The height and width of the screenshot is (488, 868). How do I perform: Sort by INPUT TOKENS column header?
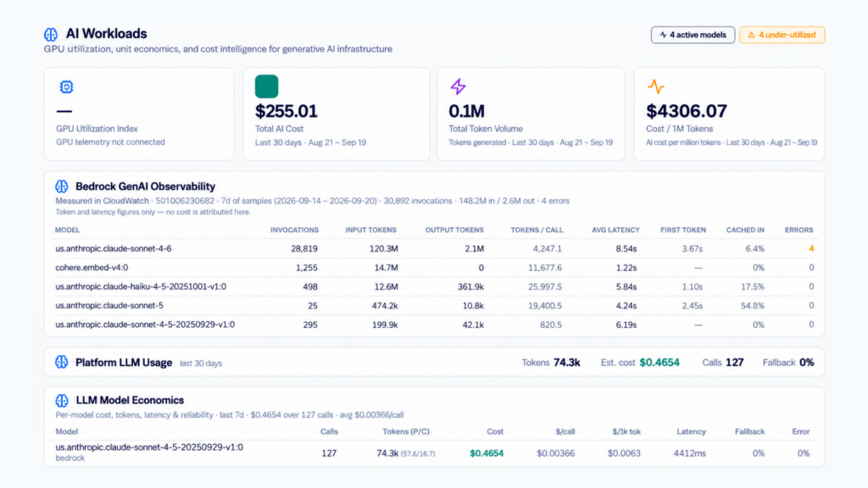371,230
